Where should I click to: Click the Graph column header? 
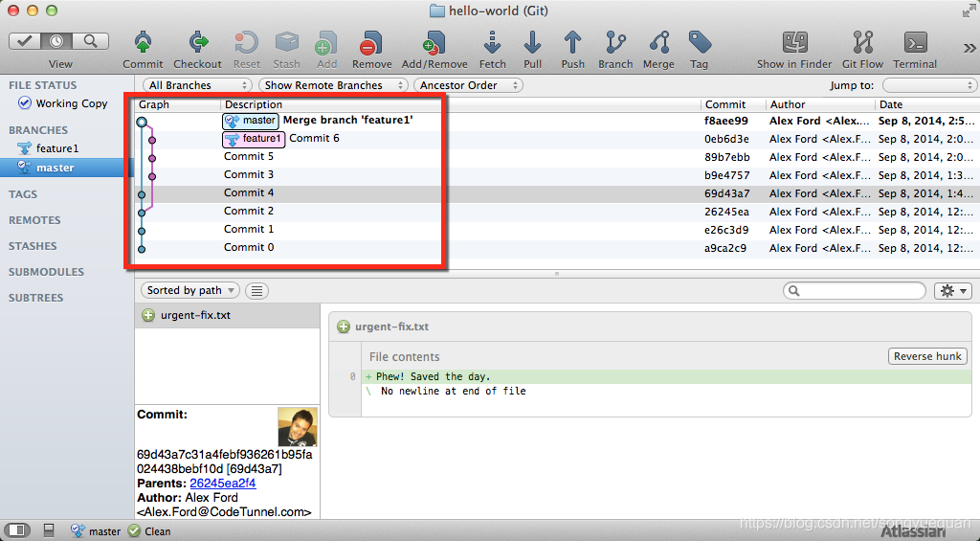click(x=177, y=104)
